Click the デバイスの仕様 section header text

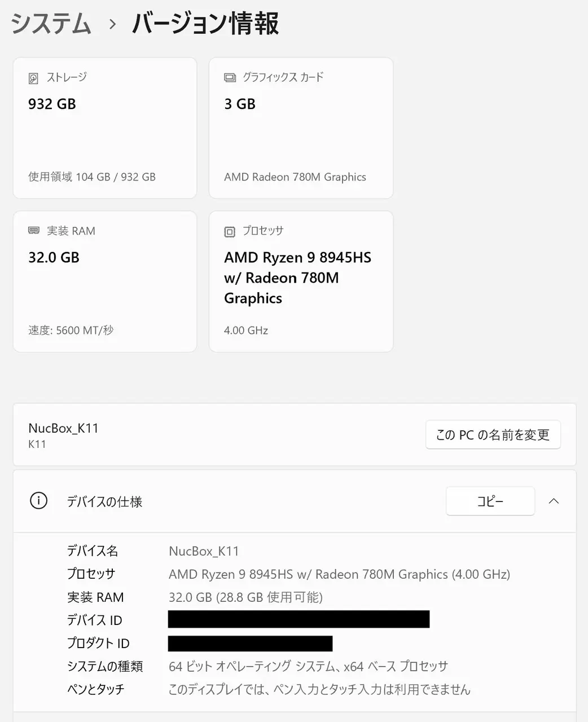104,501
